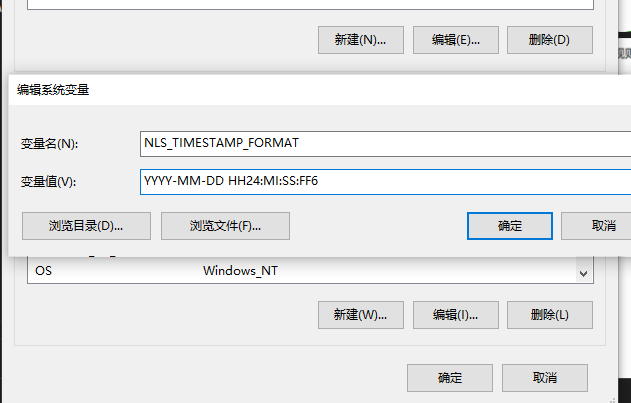
Task: Click the system variables list scroll-down arrow
Action: (x=582, y=272)
